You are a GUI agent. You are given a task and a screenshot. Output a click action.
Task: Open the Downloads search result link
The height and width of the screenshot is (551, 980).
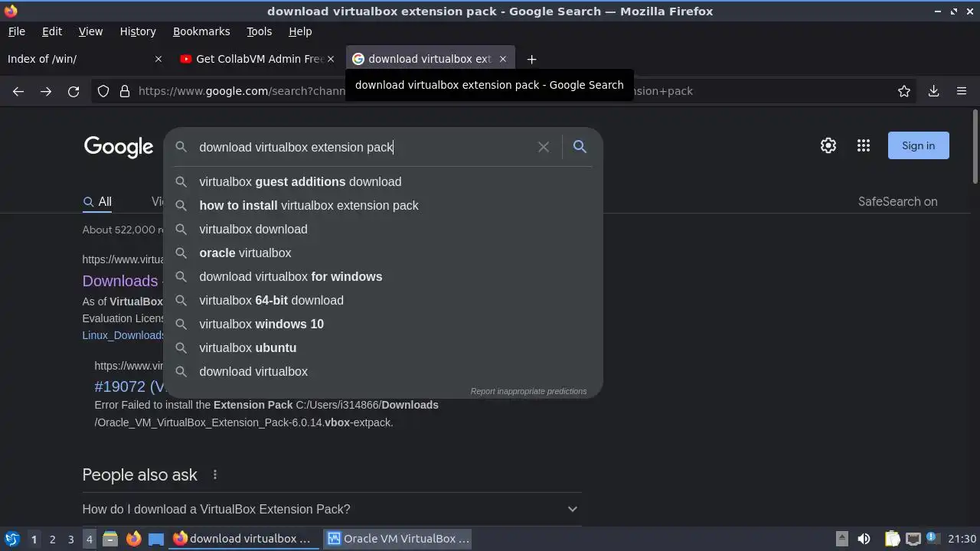pyautogui.click(x=120, y=281)
